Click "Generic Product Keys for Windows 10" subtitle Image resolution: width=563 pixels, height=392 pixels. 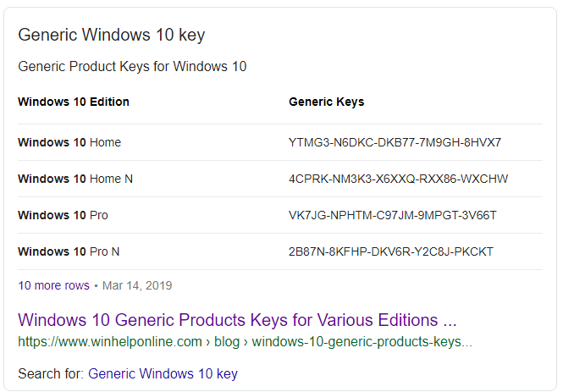click(132, 66)
